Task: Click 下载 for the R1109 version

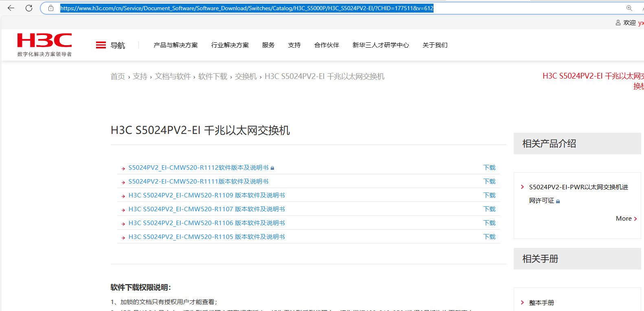Action: point(489,195)
